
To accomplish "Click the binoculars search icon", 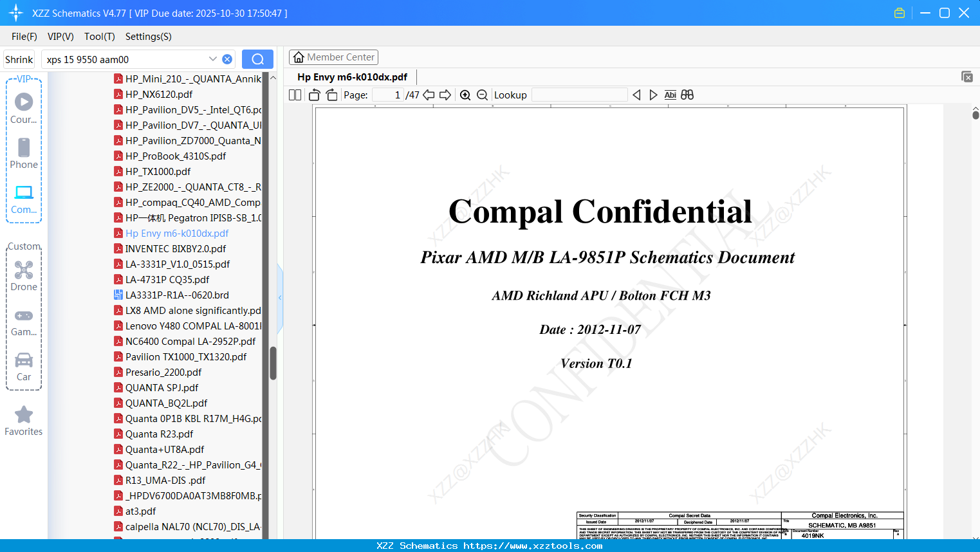I will [687, 95].
